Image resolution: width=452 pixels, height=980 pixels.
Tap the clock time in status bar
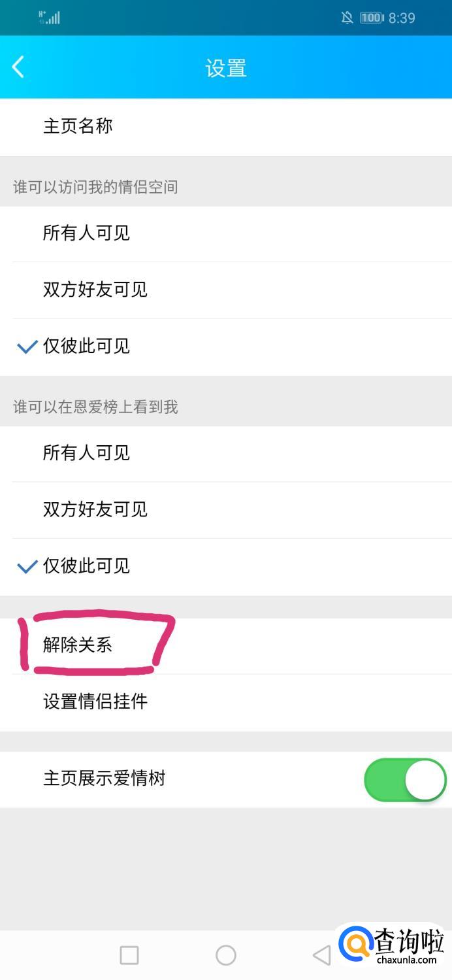pos(402,18)
